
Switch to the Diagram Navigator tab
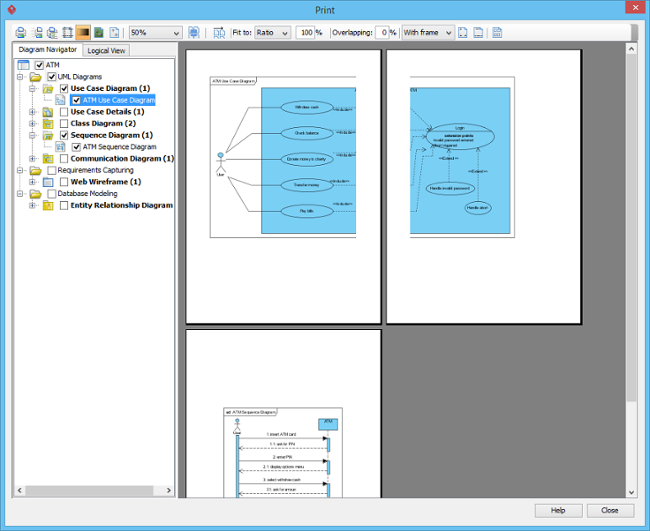(x=47, y=49)
